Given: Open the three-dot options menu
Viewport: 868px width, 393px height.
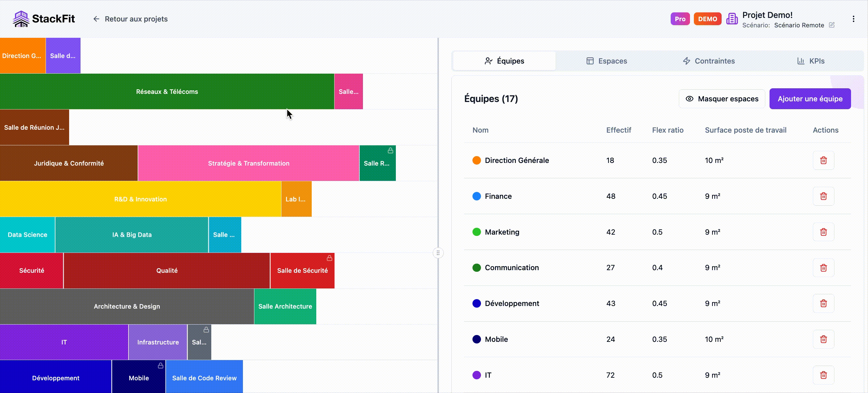Looking at the screenshot, I should [x=853, y=19].
